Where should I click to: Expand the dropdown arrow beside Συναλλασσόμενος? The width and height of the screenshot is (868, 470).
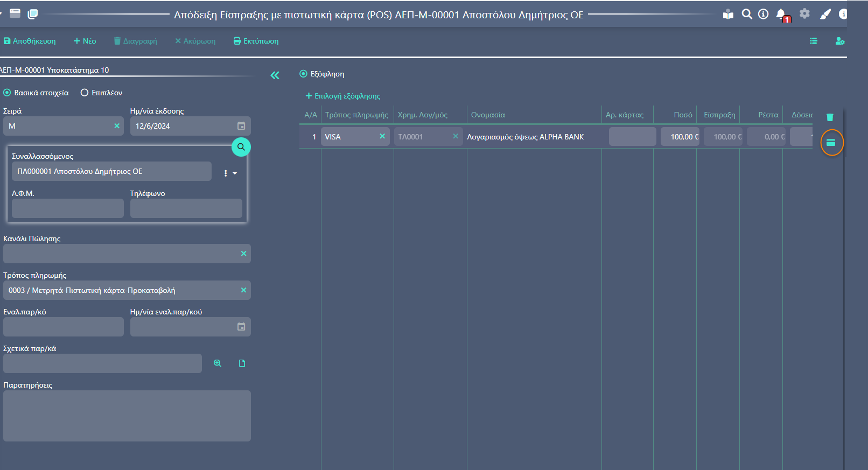235,173
